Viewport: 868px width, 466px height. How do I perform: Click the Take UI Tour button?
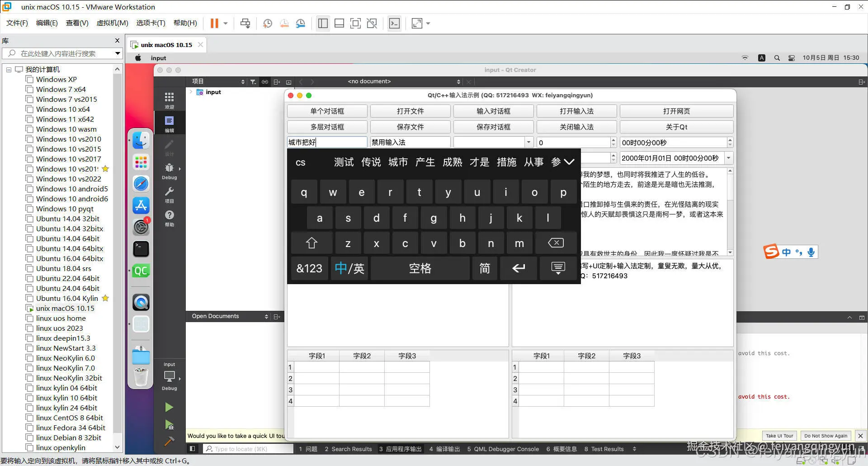[779, 436]
